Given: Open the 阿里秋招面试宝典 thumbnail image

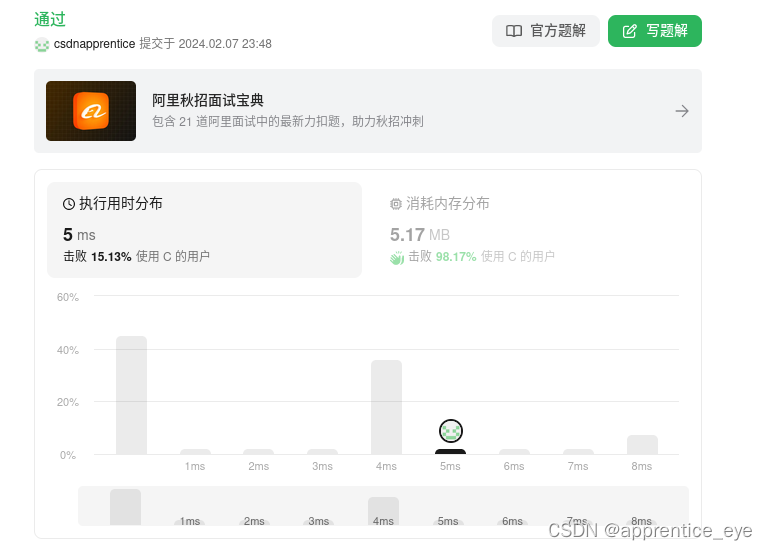Looking at the screenshot, I should pos(91,111).
